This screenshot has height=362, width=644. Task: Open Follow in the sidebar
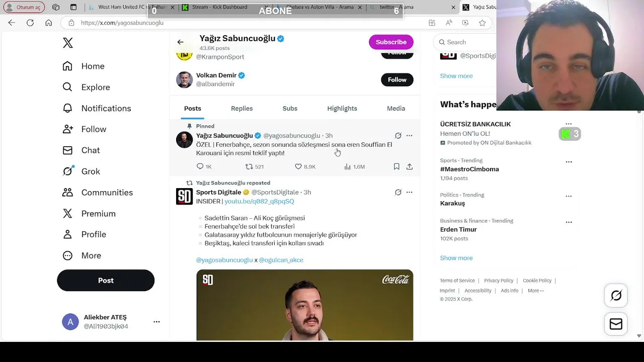85,129
